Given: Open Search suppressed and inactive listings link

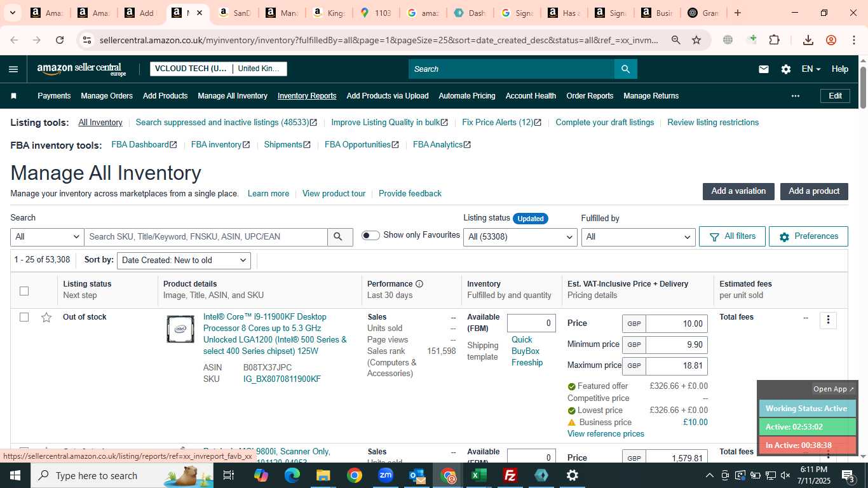Looking at the screenshot, I should [226, 123].
